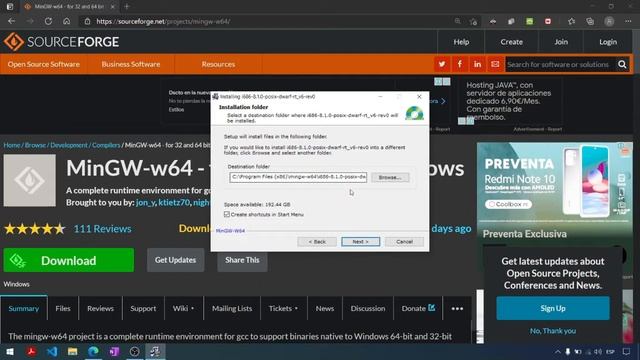
Task: Open the News tab
Action: pos(325,309)
